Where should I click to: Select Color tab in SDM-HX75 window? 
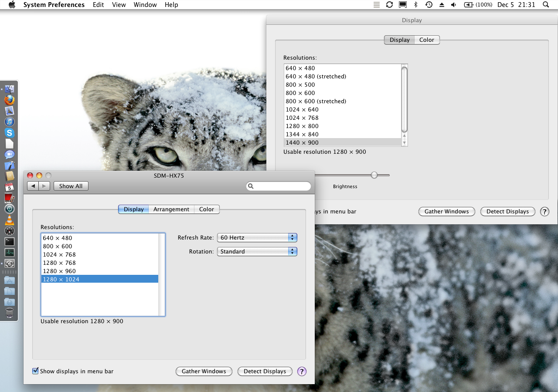[206, 210]
